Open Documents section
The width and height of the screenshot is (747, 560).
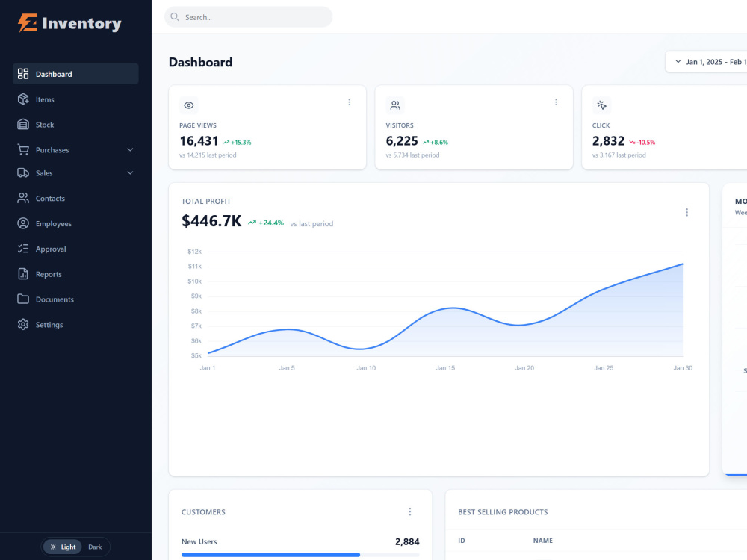[x=75, y=299]
